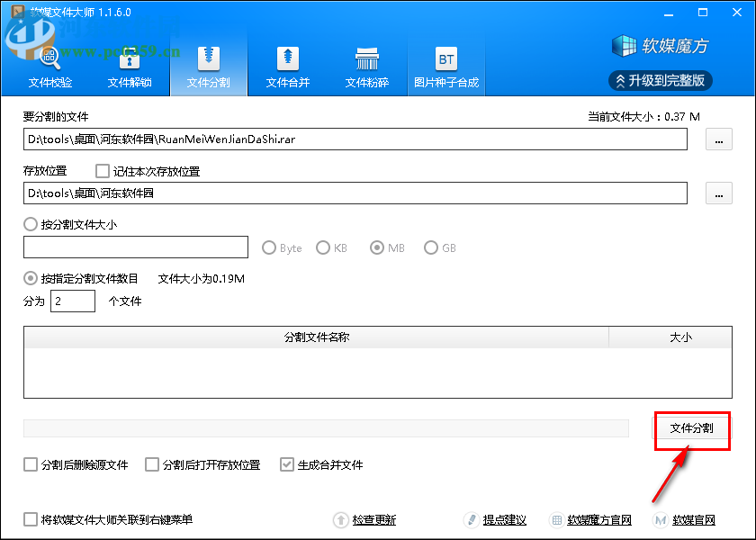Check 分割后删除源文件 option
Image resolution: width=756 pixels, height=540 pixels.
click(28, 464)
